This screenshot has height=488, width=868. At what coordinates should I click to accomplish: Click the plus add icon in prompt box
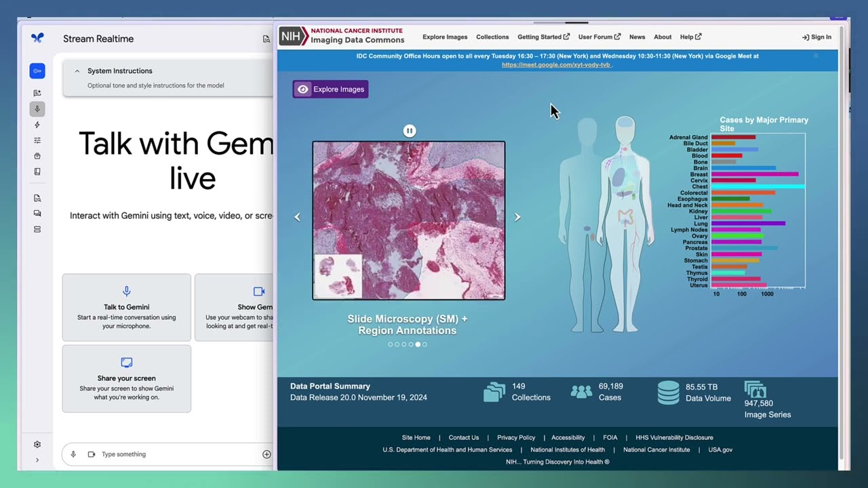pos(267,454)
